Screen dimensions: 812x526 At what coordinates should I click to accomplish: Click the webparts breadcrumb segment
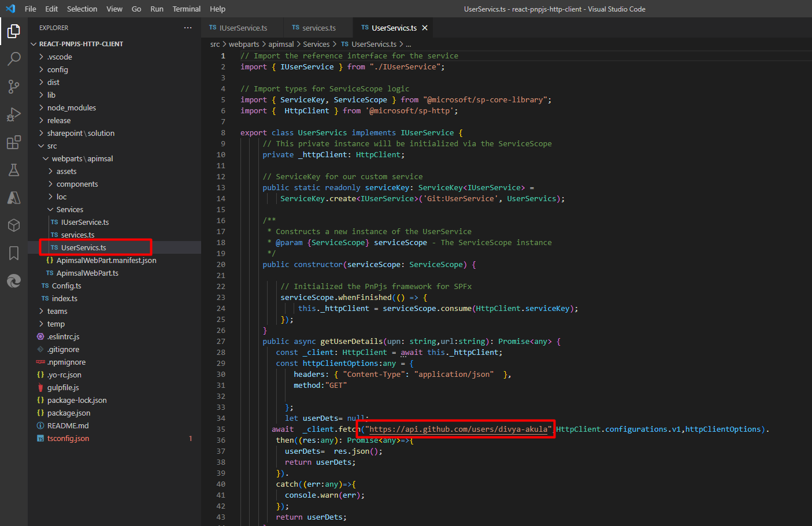244,45
